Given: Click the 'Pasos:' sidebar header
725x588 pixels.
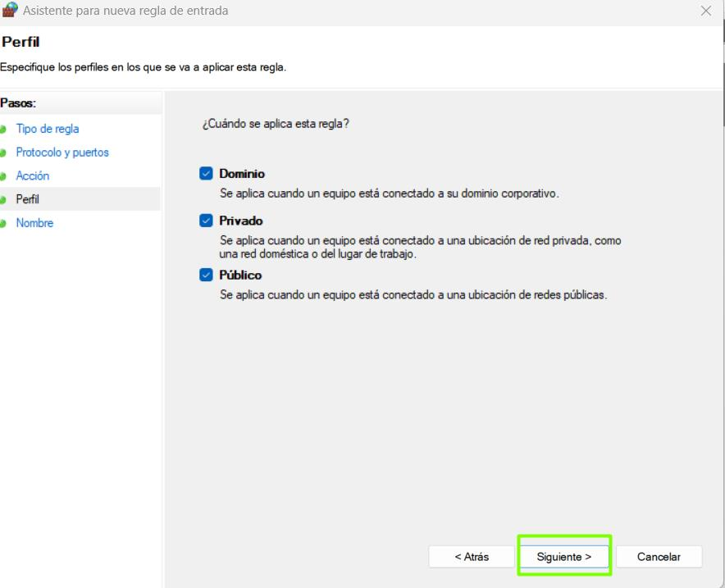Looking at the screenshot, I should point(18,103).
